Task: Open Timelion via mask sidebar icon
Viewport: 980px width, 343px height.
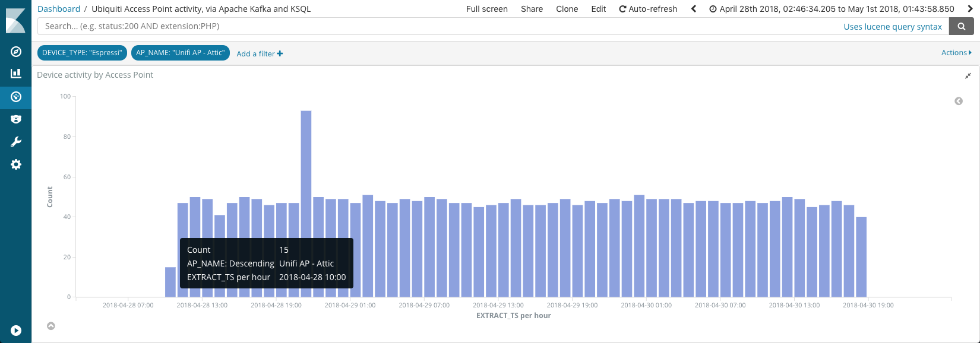Action: [16, 119]
